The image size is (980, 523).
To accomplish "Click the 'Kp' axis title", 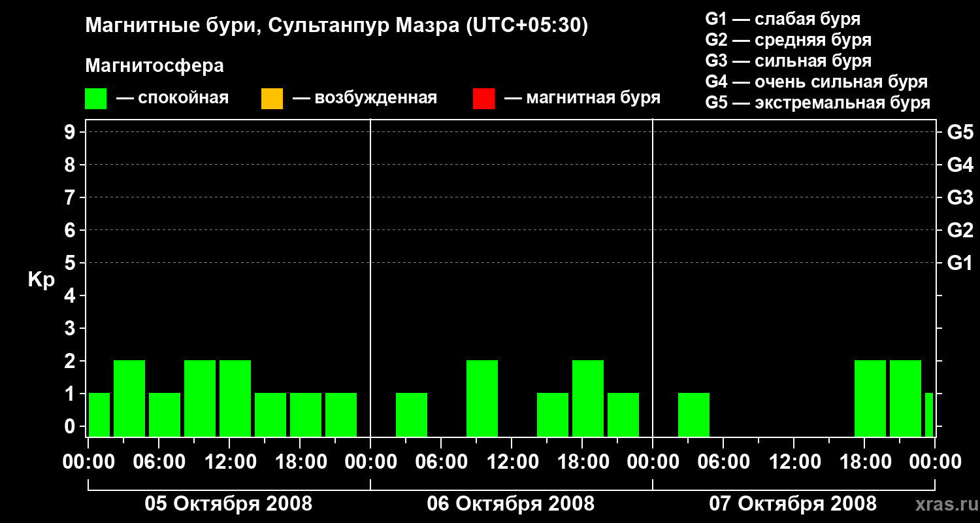I will (x=41, y=280).
